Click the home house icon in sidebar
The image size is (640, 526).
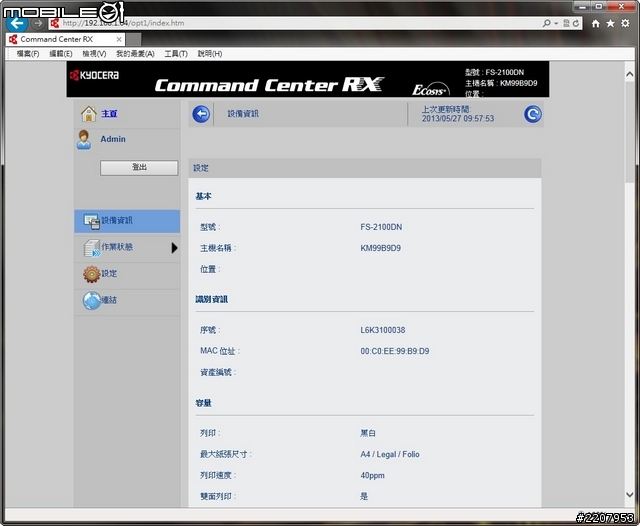point(89,114)
